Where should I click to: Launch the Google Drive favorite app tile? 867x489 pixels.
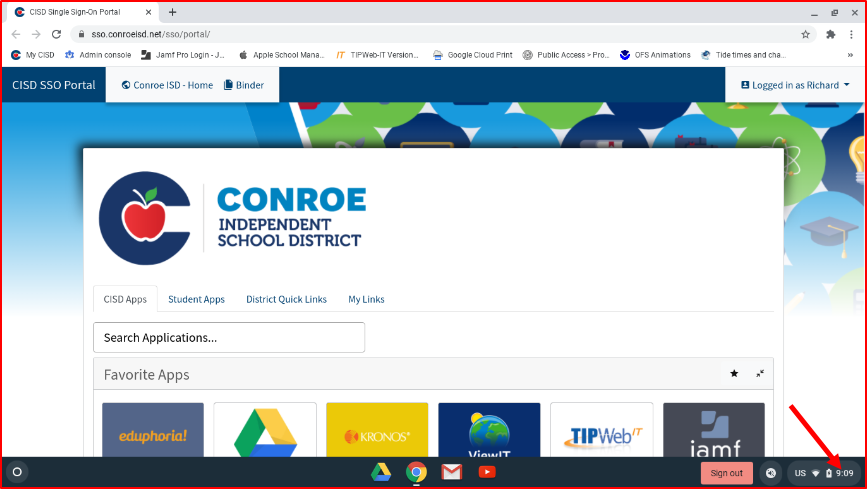coord(265,431)
